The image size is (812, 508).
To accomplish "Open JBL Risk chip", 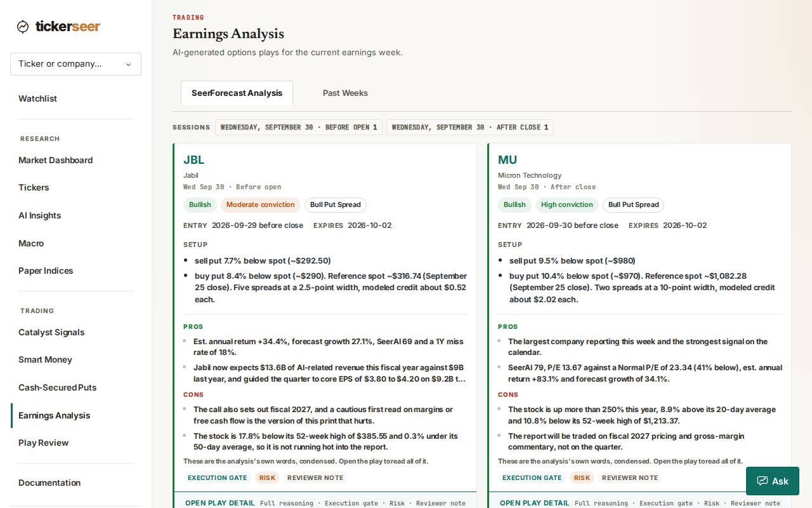I will 267,478.
